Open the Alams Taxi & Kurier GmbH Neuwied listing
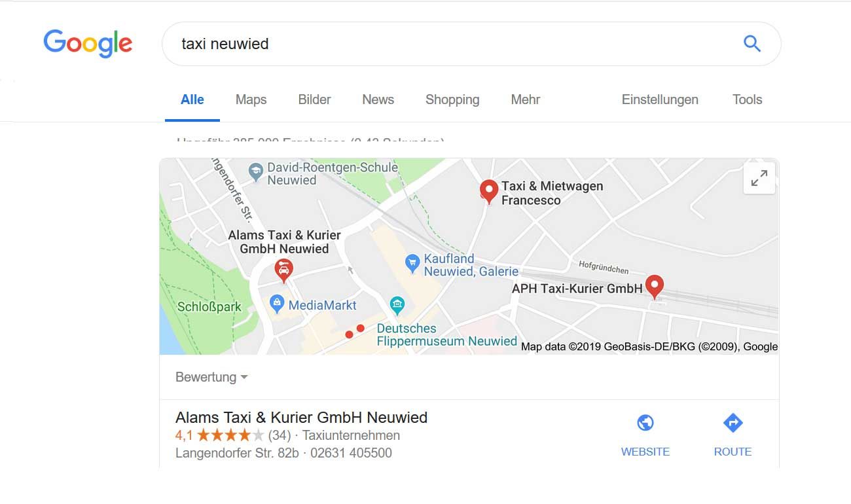This screenshot has height=504, width=851. tap(301, 418)
